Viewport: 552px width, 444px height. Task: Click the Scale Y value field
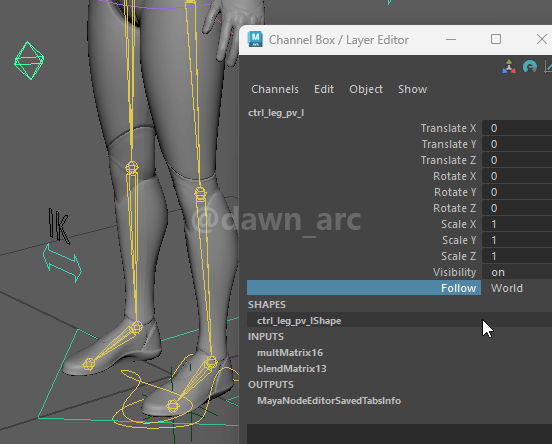click(x=516, y=240)
